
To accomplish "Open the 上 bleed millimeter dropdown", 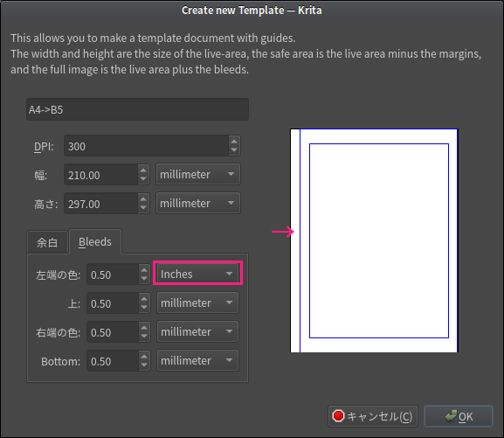I will (x=197, y=302).
